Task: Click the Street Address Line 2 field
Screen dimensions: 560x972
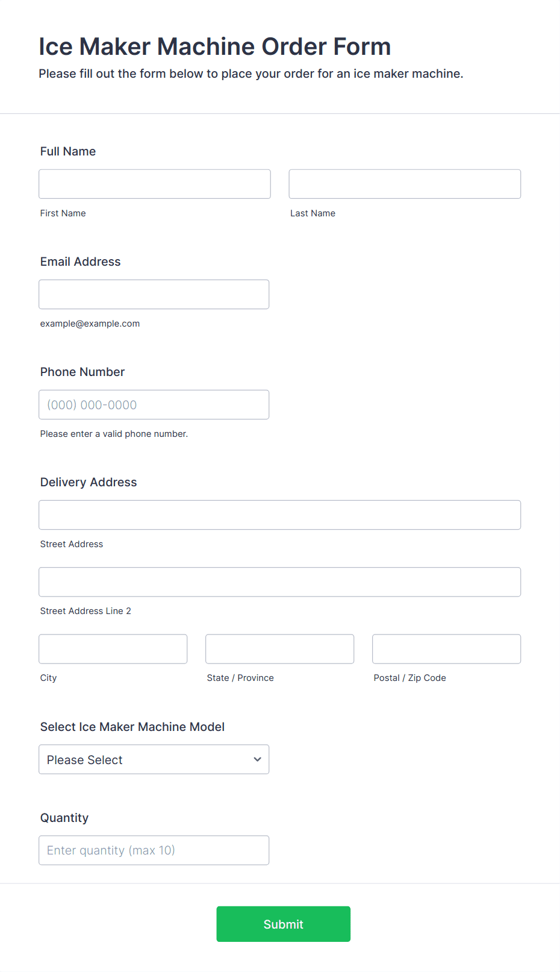Action: pyautogui.click(x=280, y=582)
